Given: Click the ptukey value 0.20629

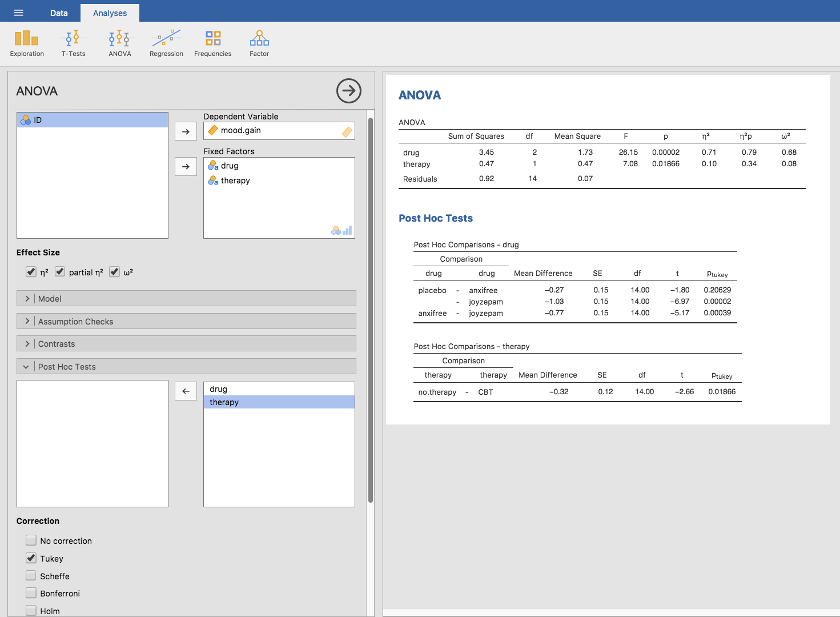Looking at the screenshot, I should 717,290.
